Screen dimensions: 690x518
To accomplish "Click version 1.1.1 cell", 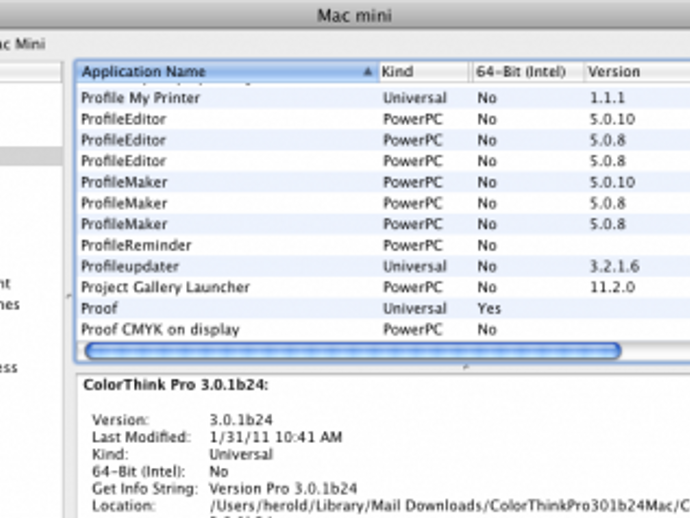I will coord(607,98).
